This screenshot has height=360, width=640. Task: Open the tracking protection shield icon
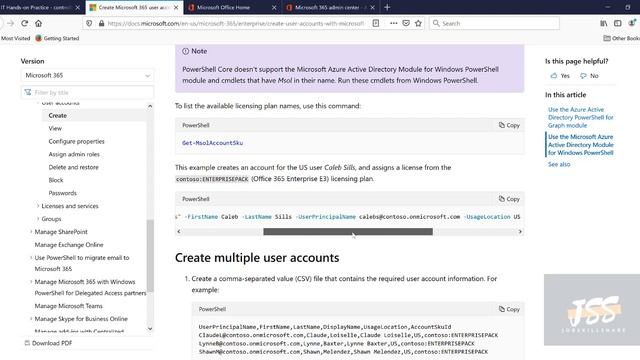[89, 23]
